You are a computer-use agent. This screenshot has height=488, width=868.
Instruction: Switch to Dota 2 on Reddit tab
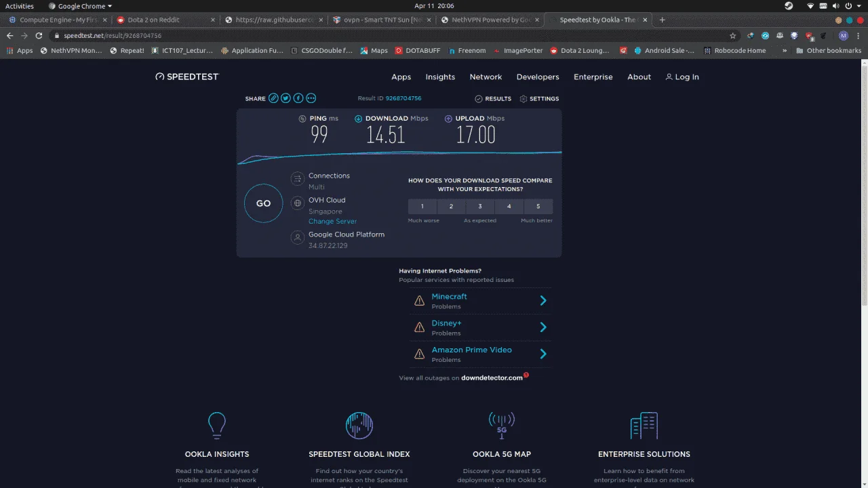tap(164, 20)
